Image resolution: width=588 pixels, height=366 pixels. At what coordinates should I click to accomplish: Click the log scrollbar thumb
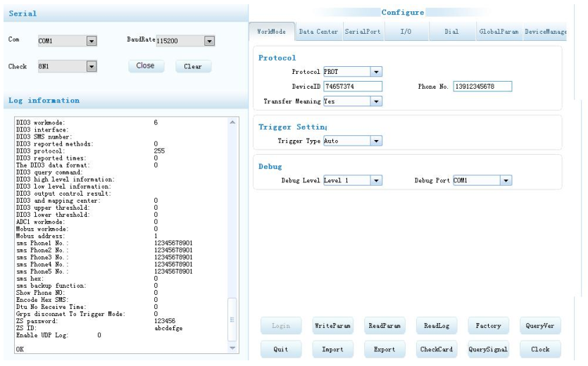pos(232,320)
